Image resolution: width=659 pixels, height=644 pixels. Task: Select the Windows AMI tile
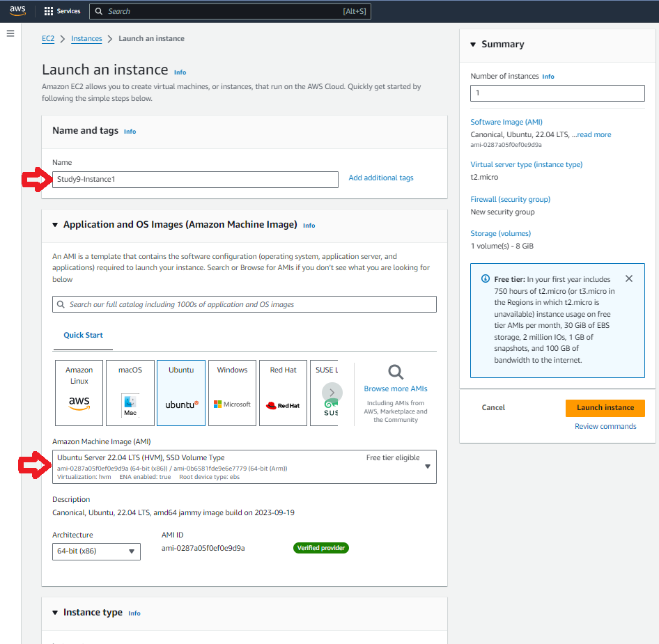[x=233, y=393]
